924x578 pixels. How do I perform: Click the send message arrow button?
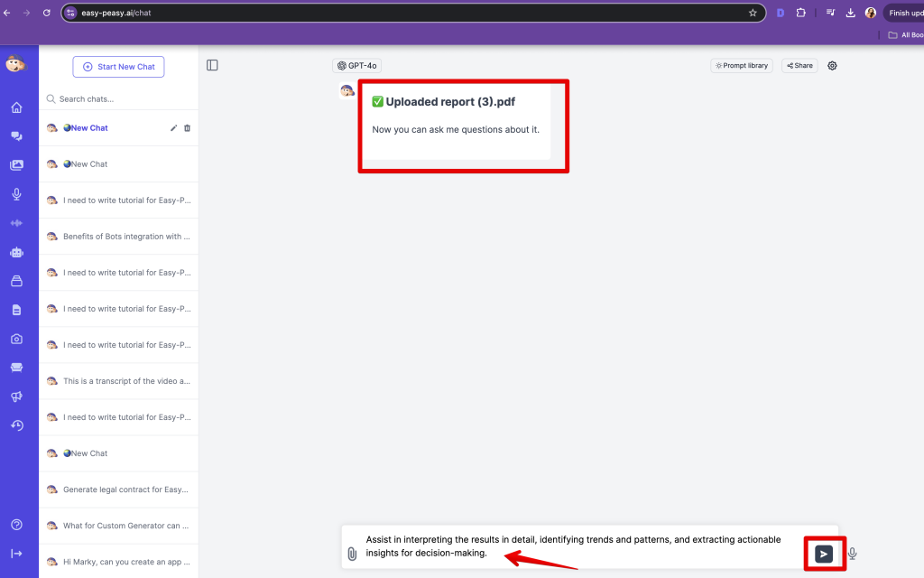click(824, 554)
